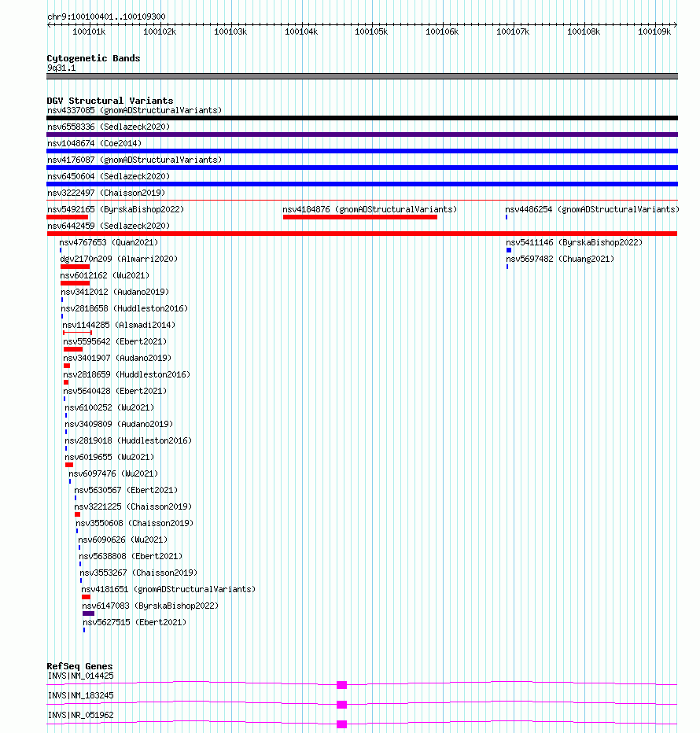Select the 9q31.1 band label
The height and width of the screenshot is (733, 700).
[61, 68]
